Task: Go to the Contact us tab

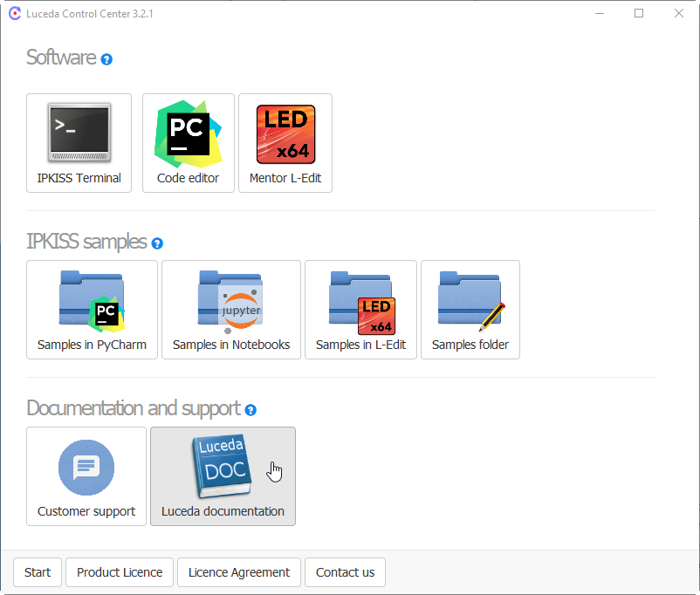Action: [x=345, y=572]
